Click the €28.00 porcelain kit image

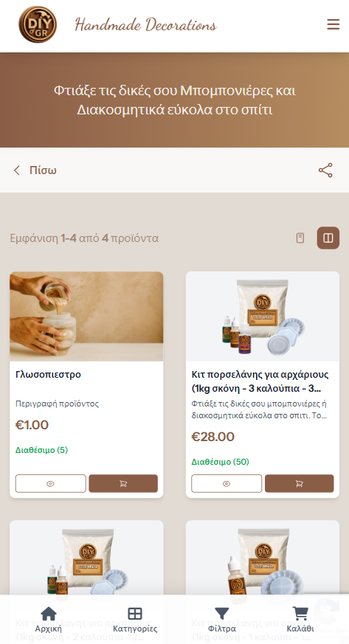tap(263, 316)
